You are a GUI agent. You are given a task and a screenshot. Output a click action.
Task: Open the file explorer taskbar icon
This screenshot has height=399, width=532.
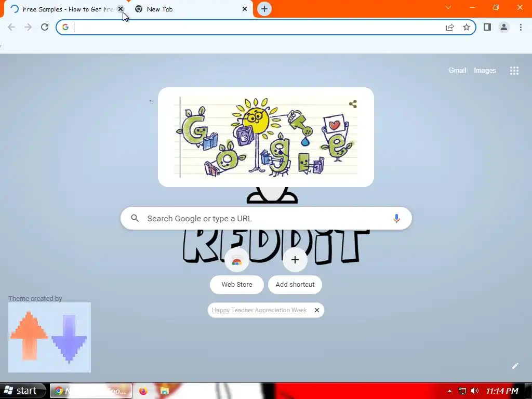coord(165,391)
